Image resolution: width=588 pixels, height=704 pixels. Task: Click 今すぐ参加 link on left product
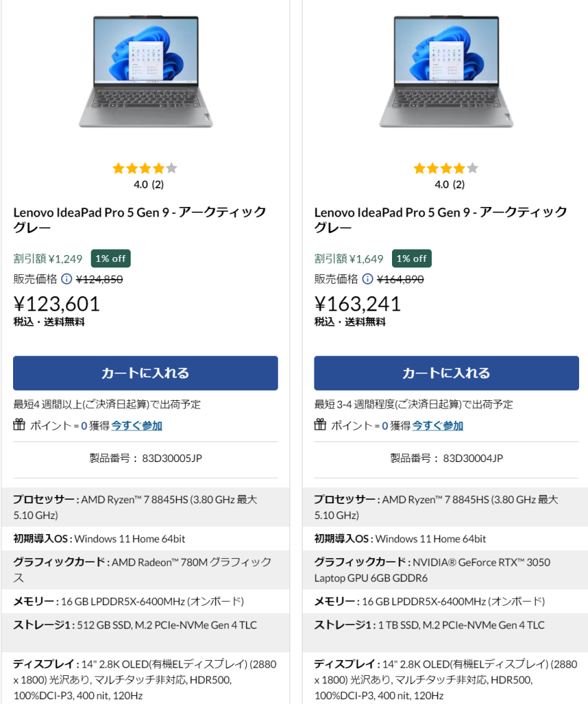137,426
